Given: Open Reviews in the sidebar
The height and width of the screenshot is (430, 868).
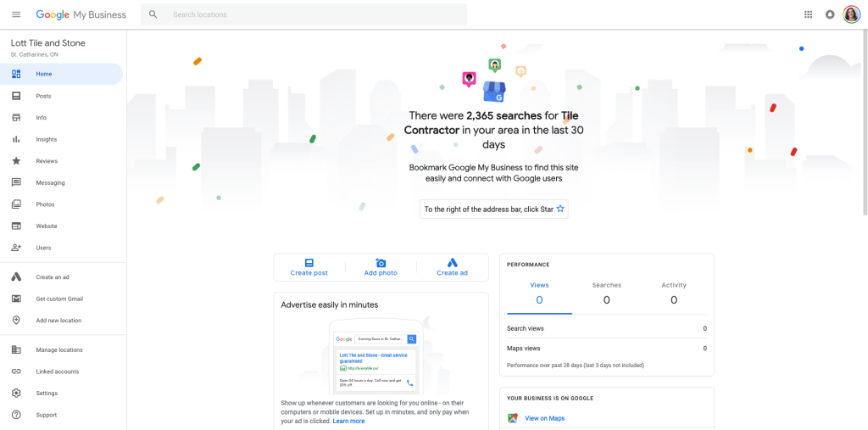Looking at the screenshot, I should pyautogui.click(x=61, y=160).
